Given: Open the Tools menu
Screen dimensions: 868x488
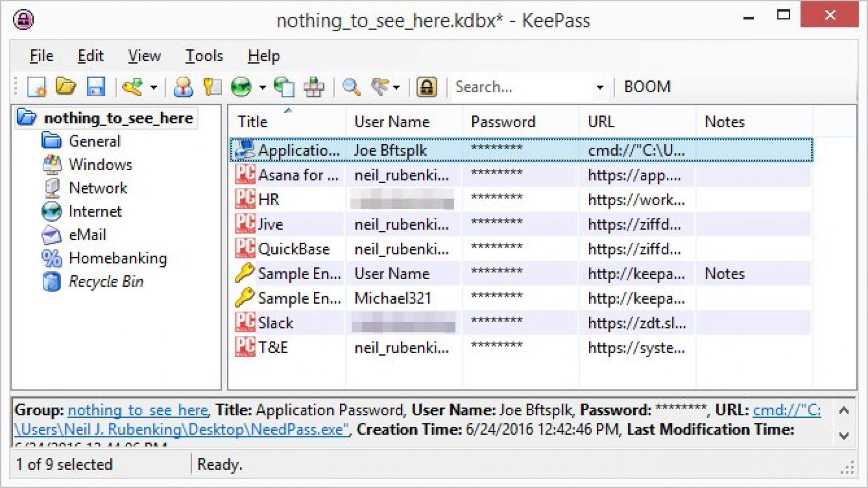Looking at the screenshot, I should click(204, 56).
